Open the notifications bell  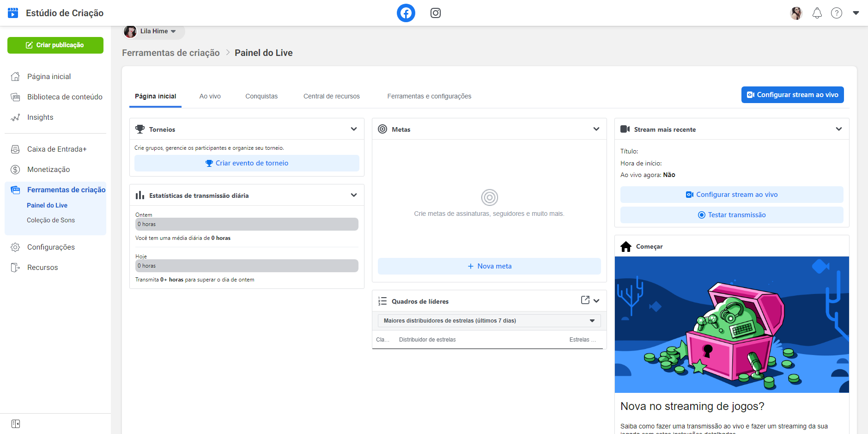tap(817, 13)
